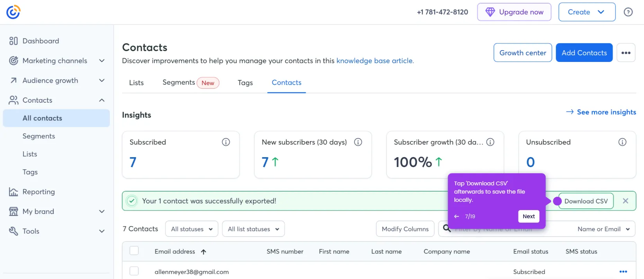Click the Download CSV button
The image size is (644, 279).
(586, 201)
